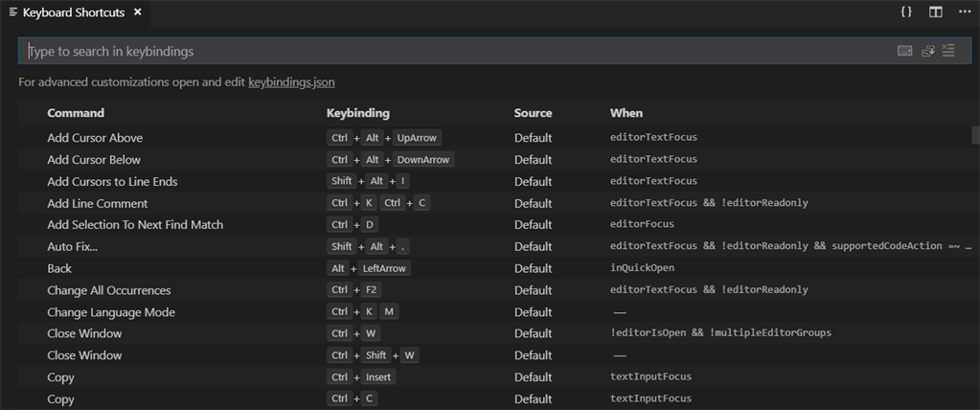
Task: Open the More Actions ellipsis menu
Action: tap(964, 12)
